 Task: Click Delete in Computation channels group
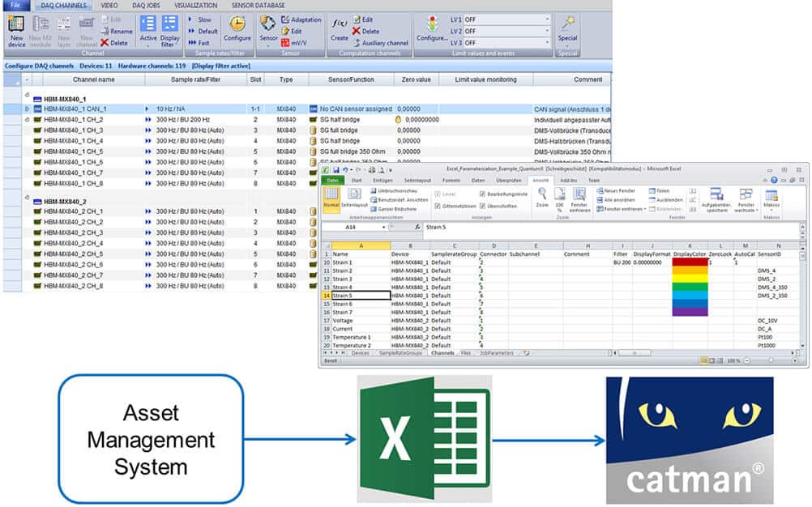point(365,31)
